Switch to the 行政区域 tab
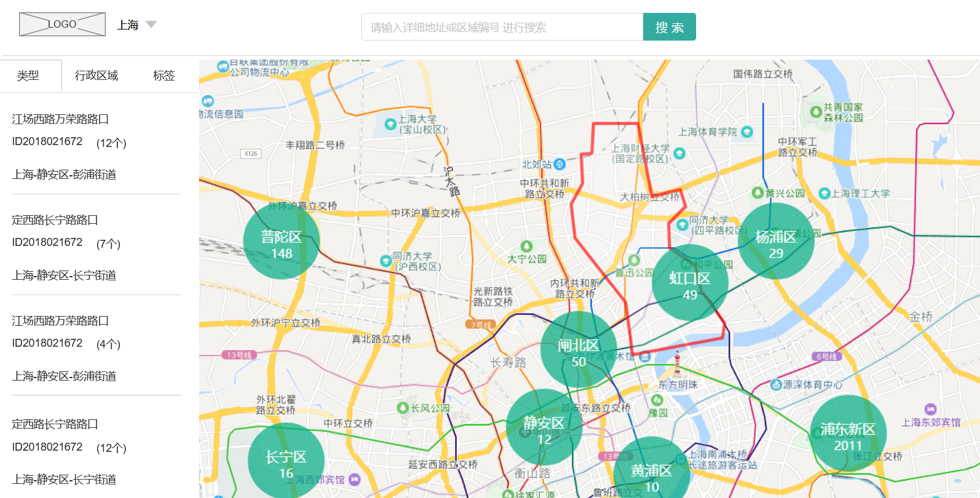 [96, 76]
